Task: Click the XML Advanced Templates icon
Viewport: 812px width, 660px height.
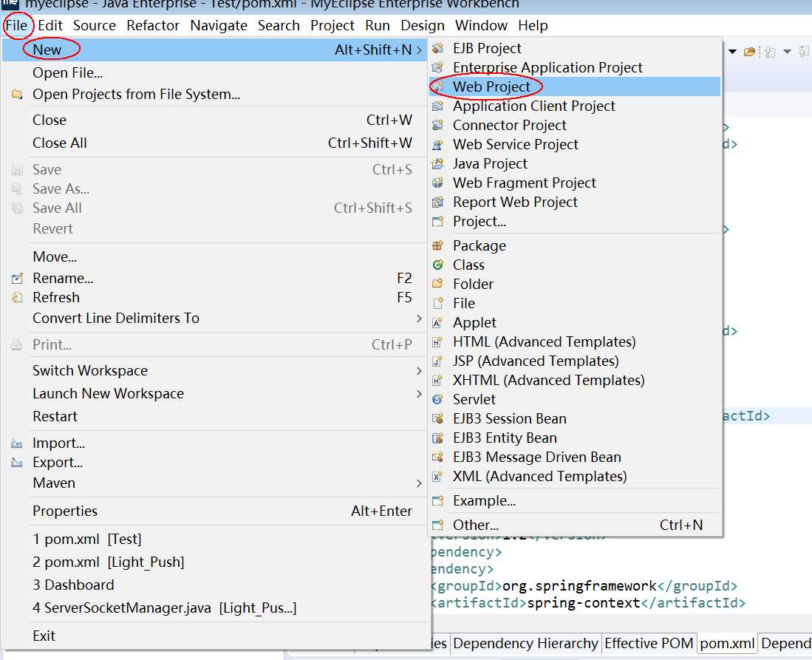Action: [x=437, y=476]
